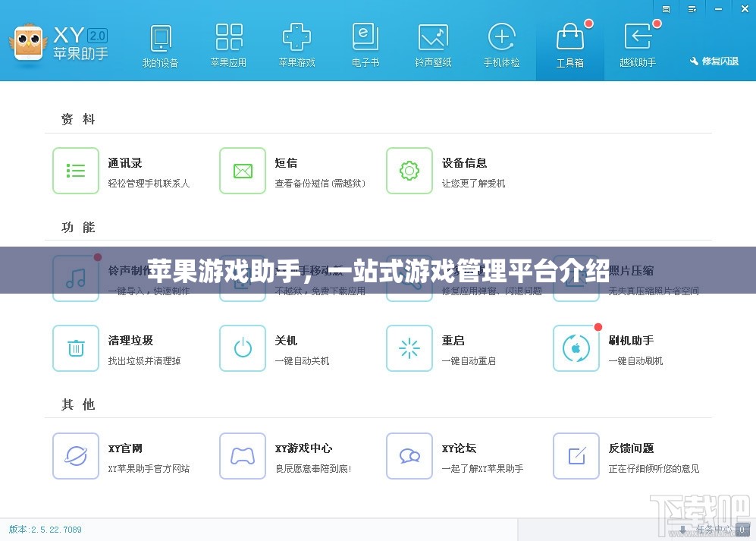This screenshot has height=541, width=756.
Task: Open 设备信息 gear icon
Action: click(x=409, y=171)
